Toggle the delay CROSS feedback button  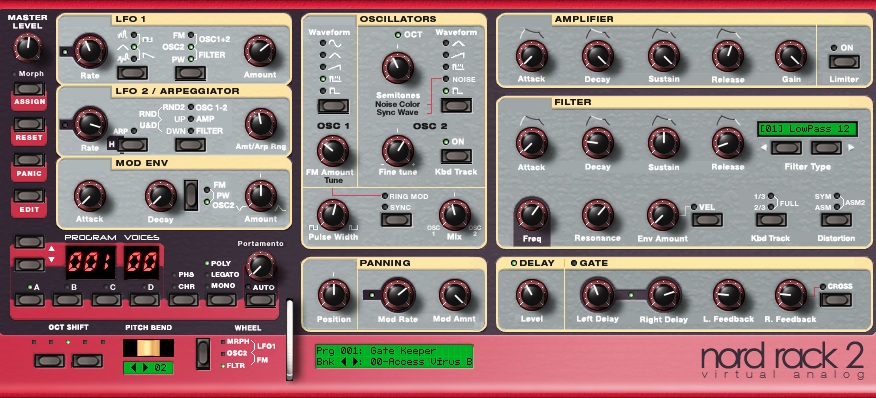pyautogui.click(x=835, y=300)
